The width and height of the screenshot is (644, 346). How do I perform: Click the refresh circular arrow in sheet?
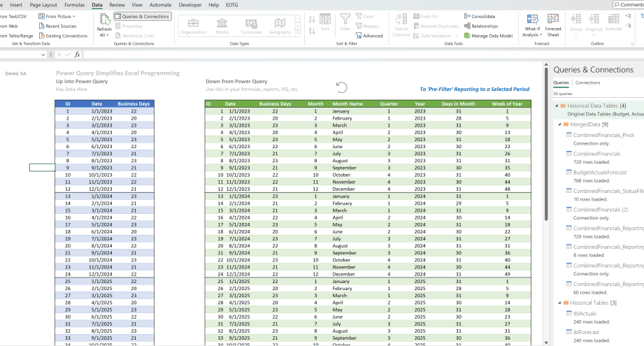click(341, 87)
